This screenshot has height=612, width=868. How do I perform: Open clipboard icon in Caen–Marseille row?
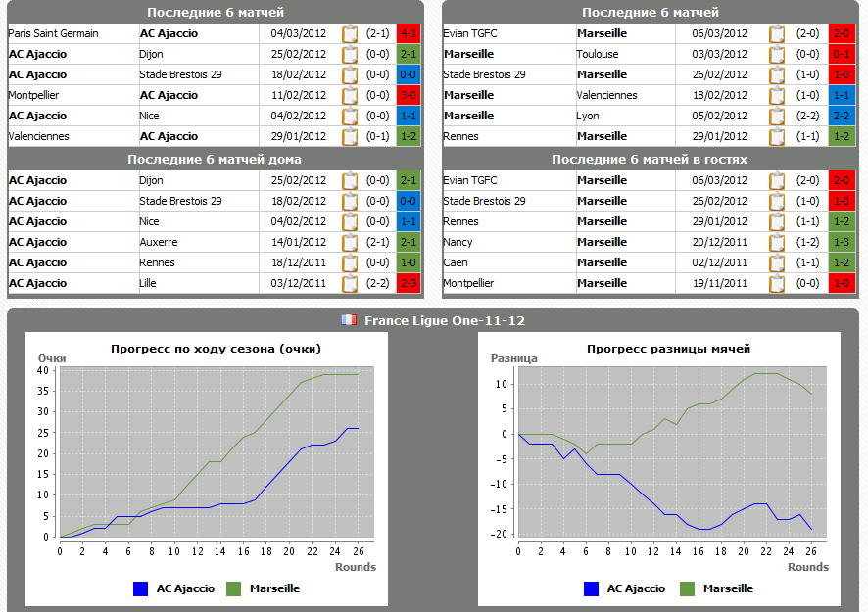click(x=777, y=262)
